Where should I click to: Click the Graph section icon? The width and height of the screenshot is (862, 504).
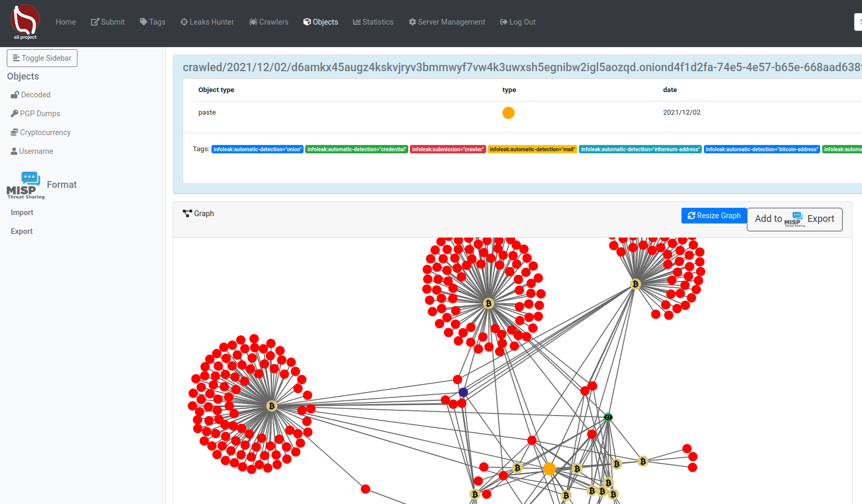pyautogui.click(x=187, y=214)
